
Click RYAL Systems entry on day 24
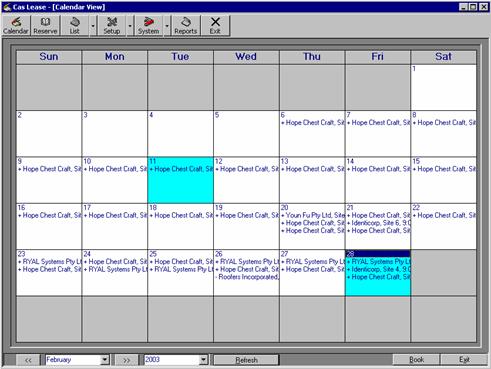(115, 269)
